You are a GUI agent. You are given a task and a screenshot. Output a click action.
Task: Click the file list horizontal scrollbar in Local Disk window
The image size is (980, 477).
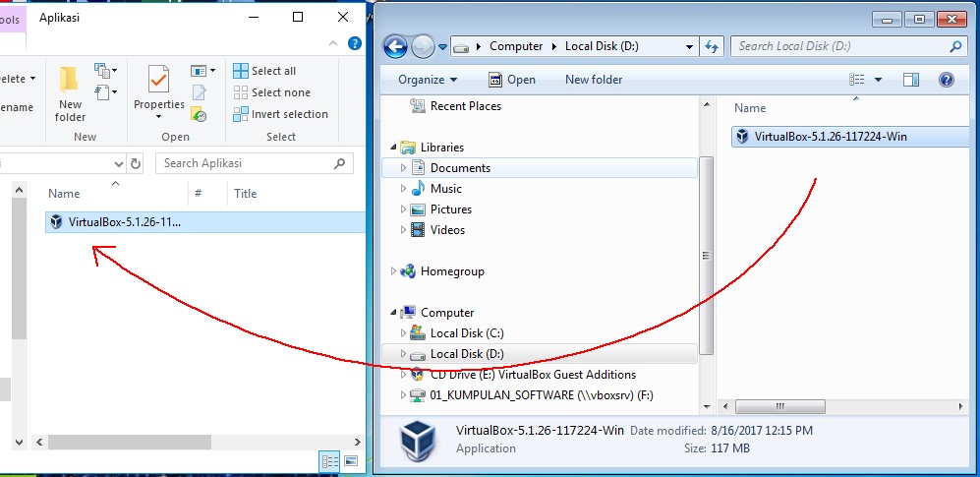coord(780,407)
